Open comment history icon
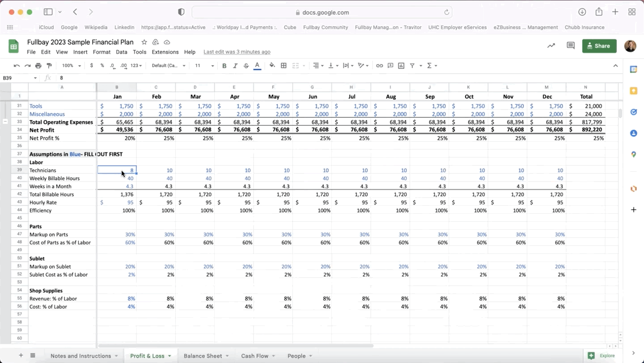The image size is (644, 363). point(571,46)
